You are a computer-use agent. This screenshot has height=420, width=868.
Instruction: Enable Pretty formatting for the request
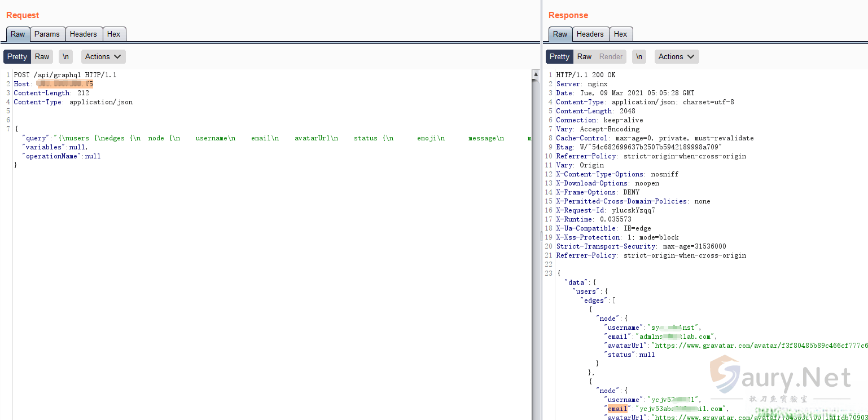(17, 56)
